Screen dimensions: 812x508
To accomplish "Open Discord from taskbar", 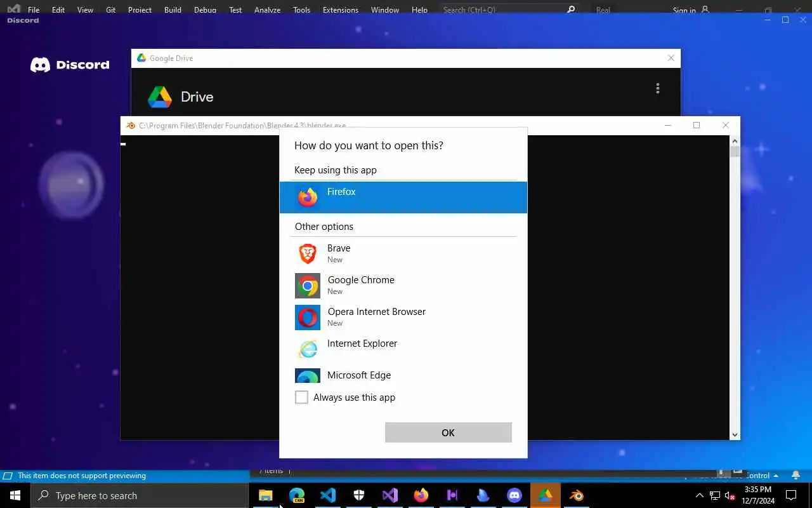I will click(514, 495).
